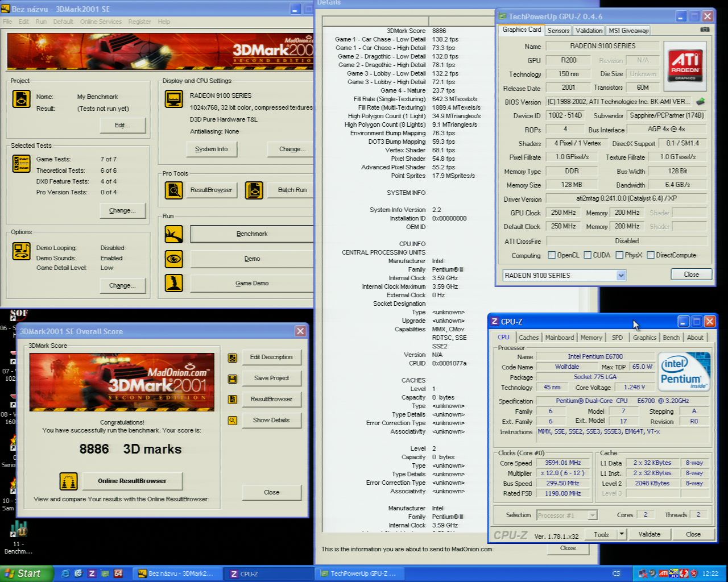Switch to the Mainboard tab in CPU-Z
The image size is (728, 582).
pyautogui.click(x=560, y=338)
